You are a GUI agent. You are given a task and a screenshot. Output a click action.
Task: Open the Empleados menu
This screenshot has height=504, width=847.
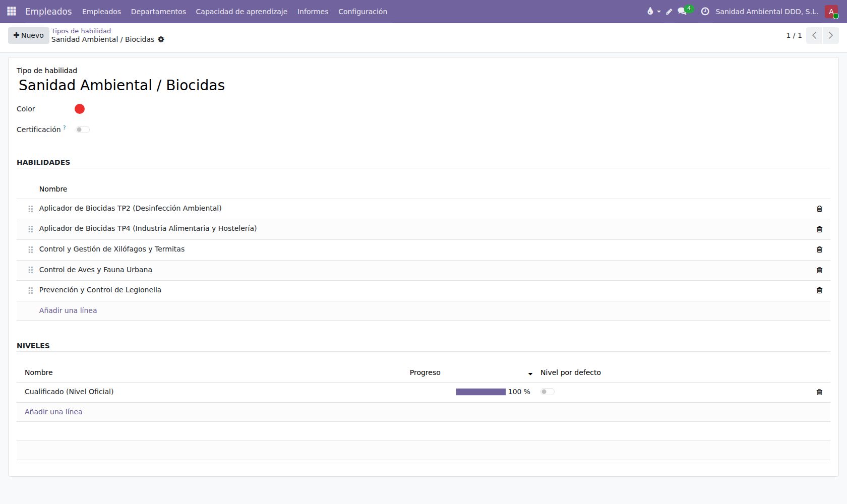[101, 12]
